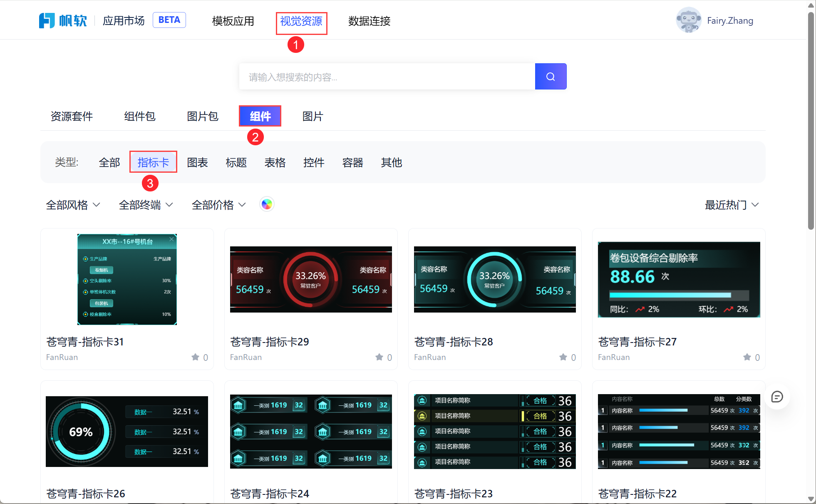Open the 最近热门 sort dropdown
Viewport: 816px width, 504px height.
coord(732,205)
